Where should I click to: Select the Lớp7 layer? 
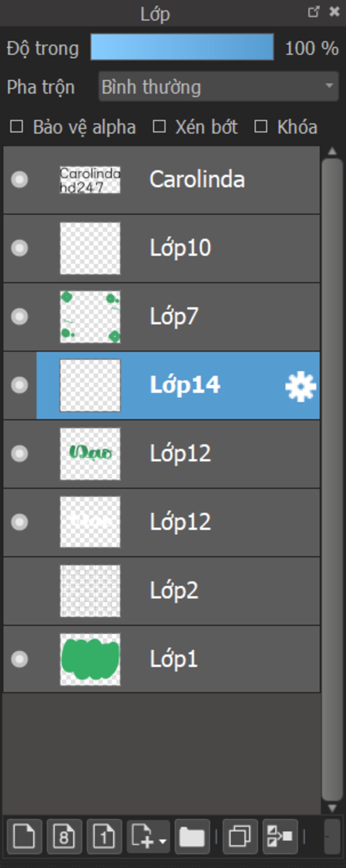(162, 317)
